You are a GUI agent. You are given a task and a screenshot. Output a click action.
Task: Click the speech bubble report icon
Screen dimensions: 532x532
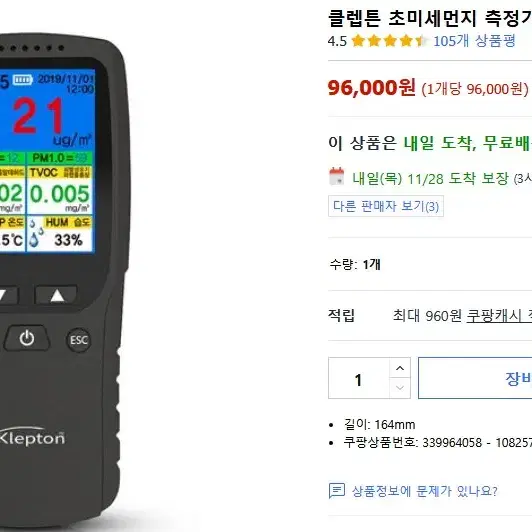pos(337,491)
